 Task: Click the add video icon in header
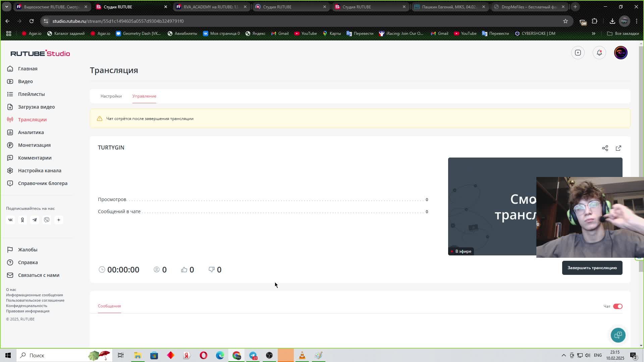click(578, 53)
